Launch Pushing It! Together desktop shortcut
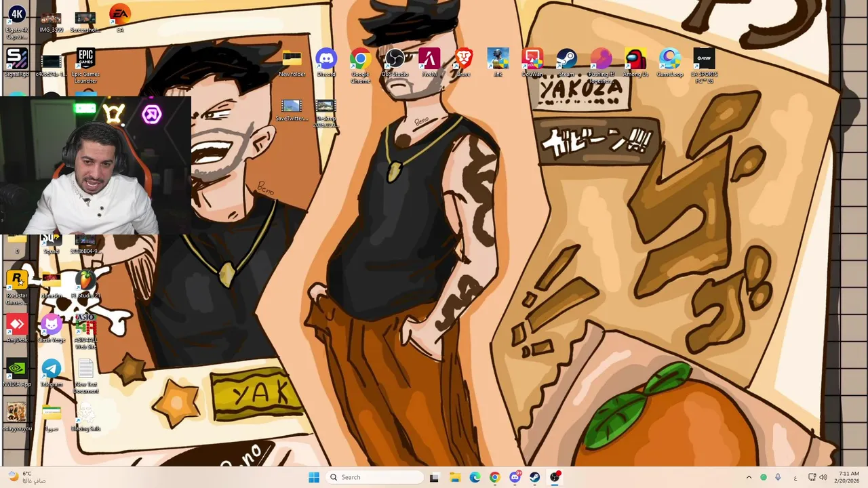 [601, 66]
